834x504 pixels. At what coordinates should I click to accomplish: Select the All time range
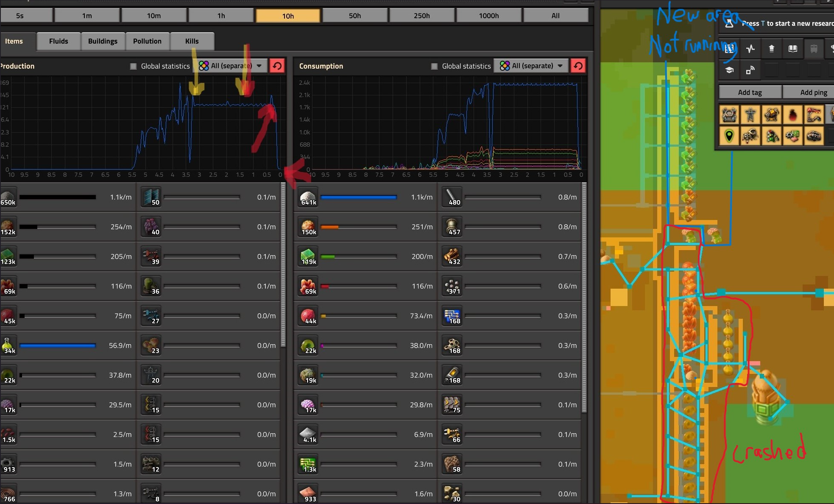point(555,16)
